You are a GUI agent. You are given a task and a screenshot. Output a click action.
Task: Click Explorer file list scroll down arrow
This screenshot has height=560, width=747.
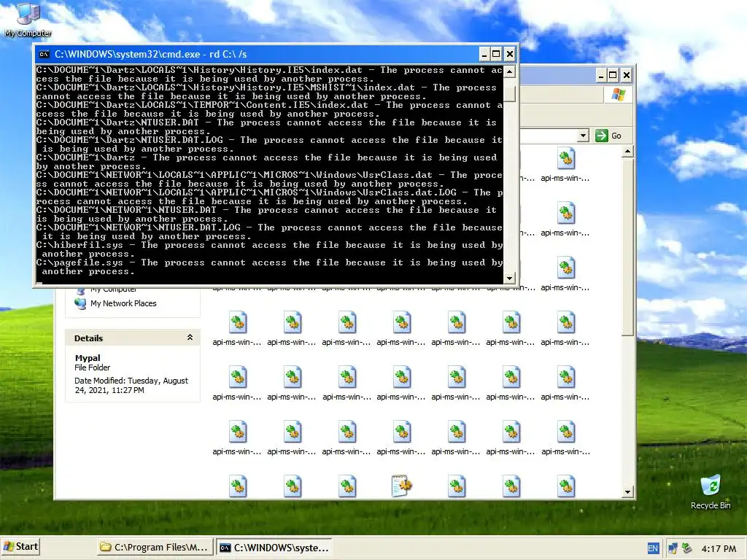627,492
